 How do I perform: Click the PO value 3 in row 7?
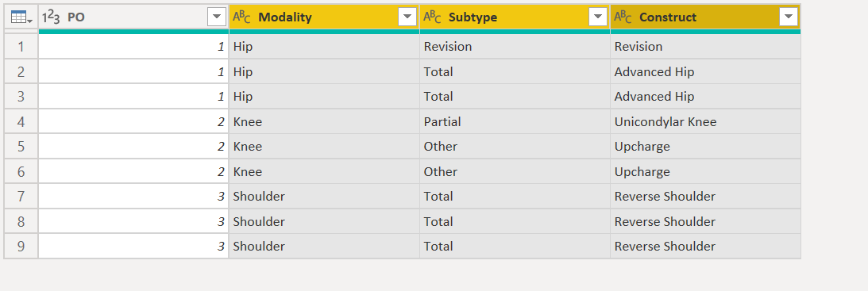133,197
